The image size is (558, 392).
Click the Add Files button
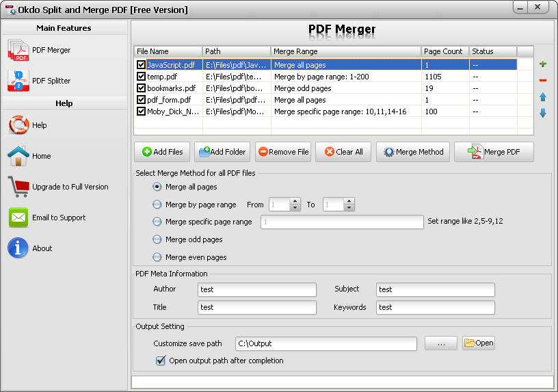point(162,152)
